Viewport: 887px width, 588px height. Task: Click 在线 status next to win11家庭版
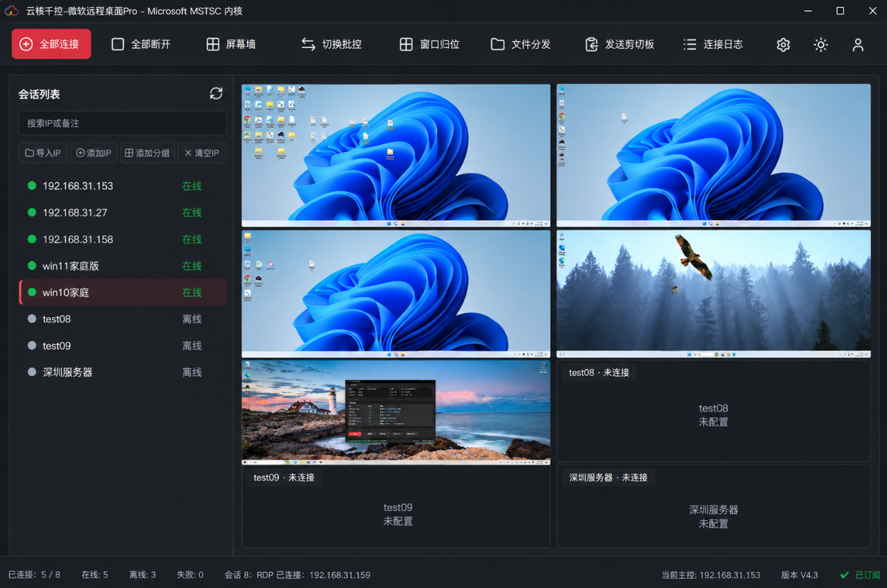coord(192,266)
